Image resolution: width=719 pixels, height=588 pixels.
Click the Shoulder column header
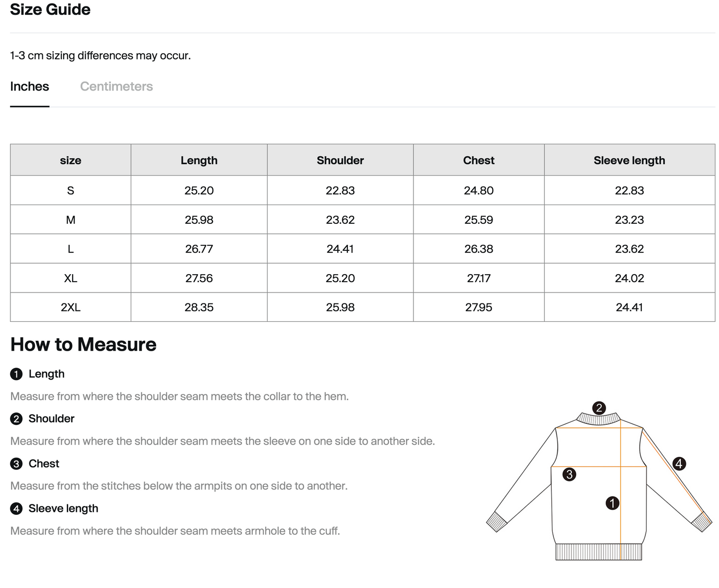click(x=340, y=160)
